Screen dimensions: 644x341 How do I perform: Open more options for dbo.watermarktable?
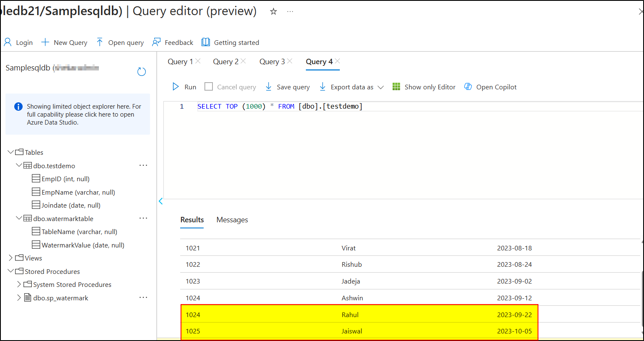pyautogui.click(x=143, y=218)
